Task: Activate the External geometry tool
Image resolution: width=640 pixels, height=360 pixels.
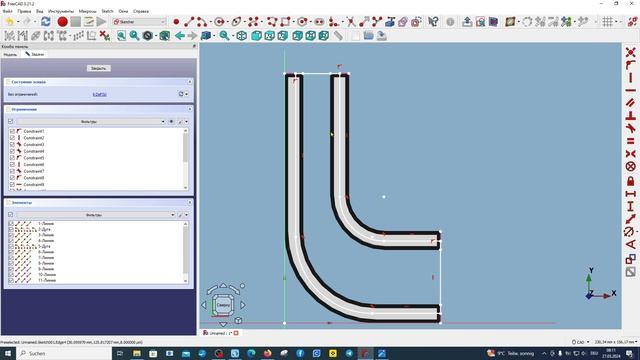Action: coord(390,22)
